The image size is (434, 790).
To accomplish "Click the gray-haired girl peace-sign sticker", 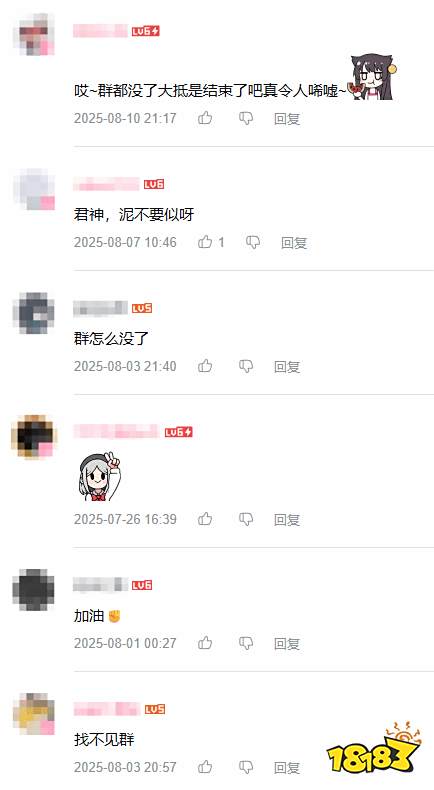I will (99, 477).
